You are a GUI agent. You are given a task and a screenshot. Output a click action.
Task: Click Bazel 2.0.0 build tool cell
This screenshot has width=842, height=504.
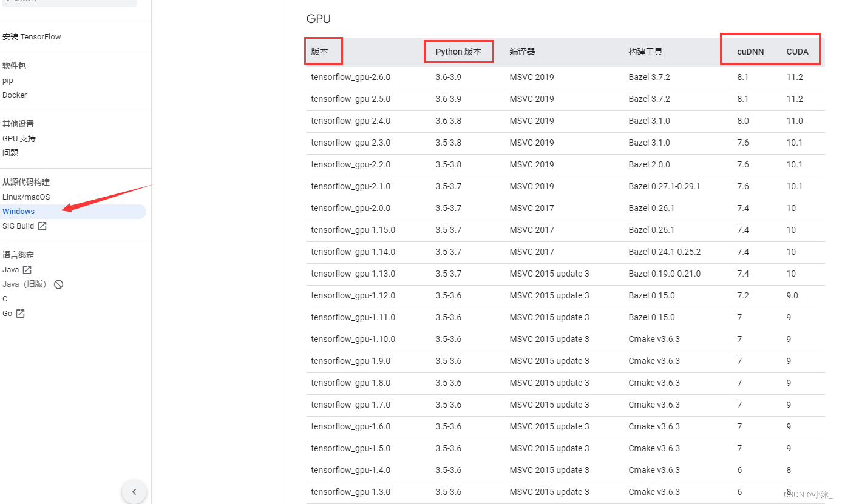click(650, 164)
